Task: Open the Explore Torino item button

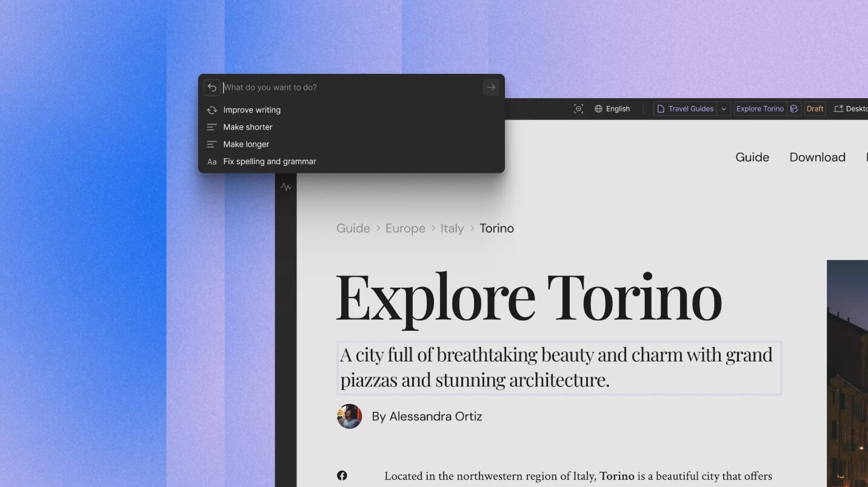Action: (x=760, y=109)
